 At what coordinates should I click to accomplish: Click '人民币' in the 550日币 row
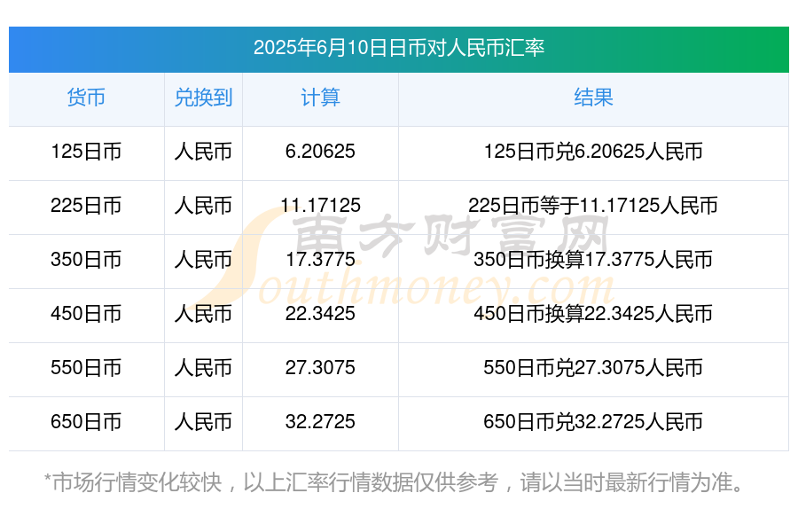tap(203, 368)
